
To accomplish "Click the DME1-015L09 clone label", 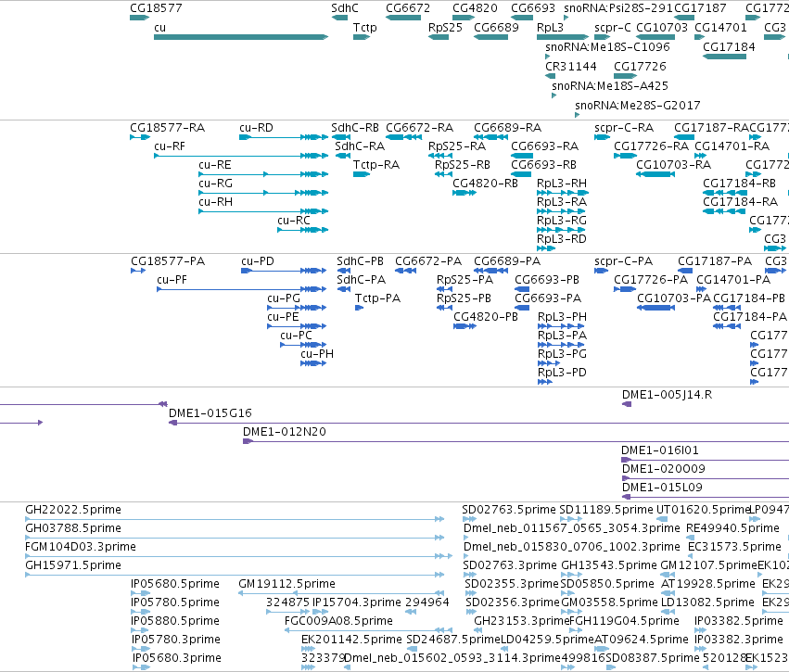I will click(x=662, y=488).
